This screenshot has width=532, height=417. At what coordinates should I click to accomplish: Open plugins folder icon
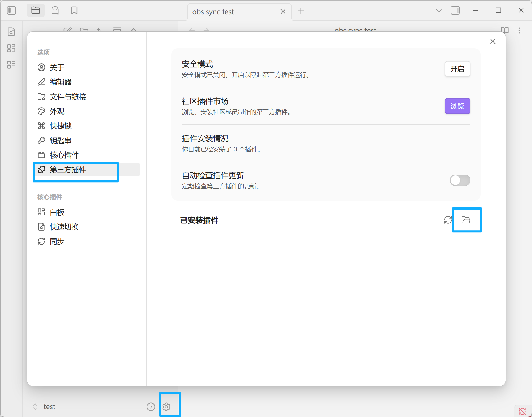tap(466, 220)
